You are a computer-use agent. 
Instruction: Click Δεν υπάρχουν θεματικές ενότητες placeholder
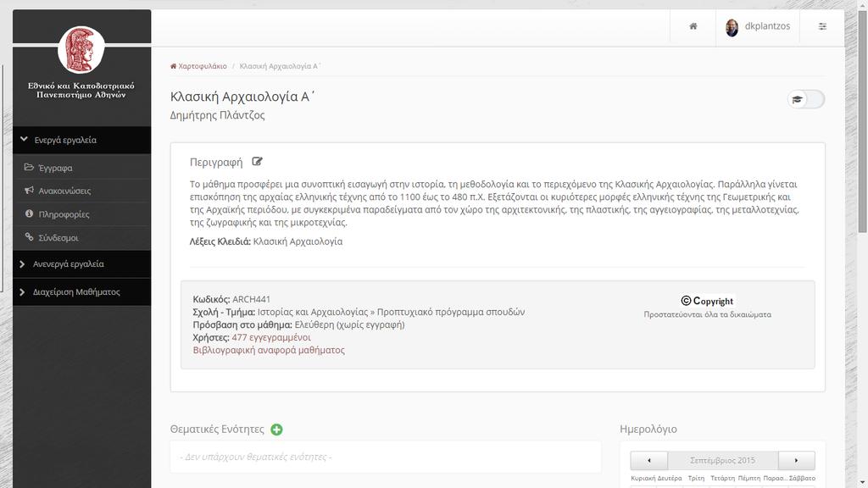pyautogui.click(x=256, y=457)
